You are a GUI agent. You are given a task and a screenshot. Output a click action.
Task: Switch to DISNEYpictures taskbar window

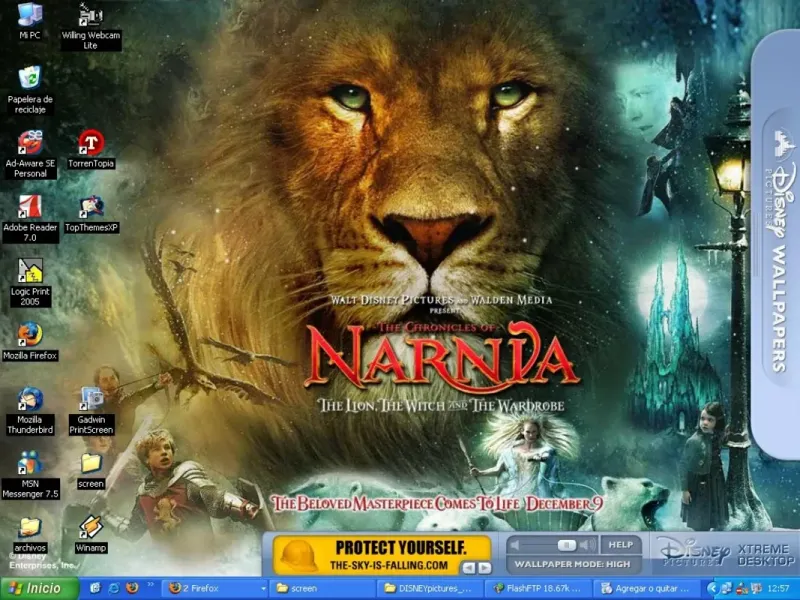(430, 588)
